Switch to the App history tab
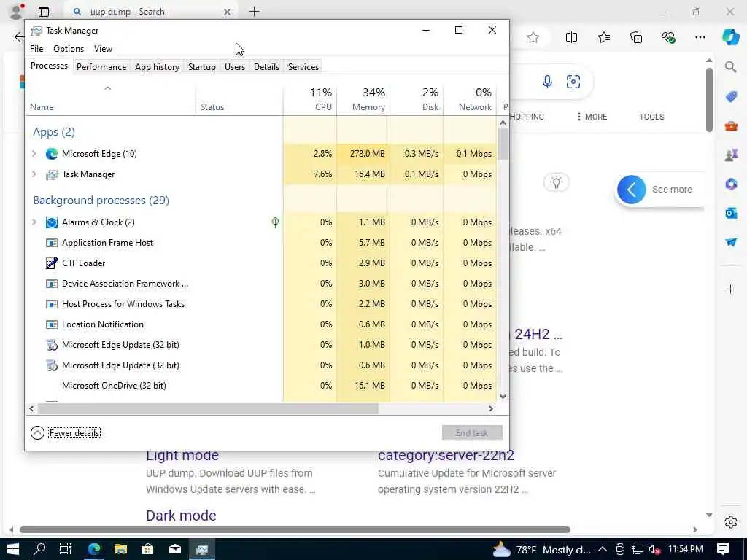 point(157,66)
